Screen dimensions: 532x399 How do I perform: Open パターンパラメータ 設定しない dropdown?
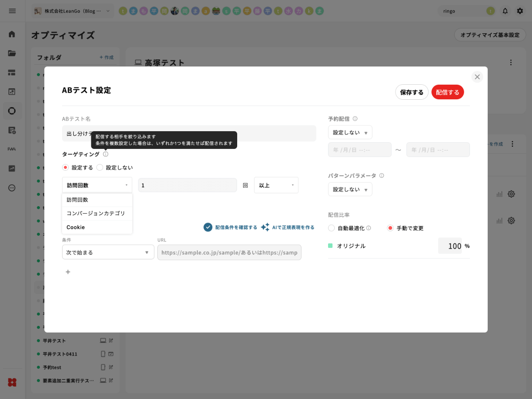pyautogui.click(x=350, y=189)
